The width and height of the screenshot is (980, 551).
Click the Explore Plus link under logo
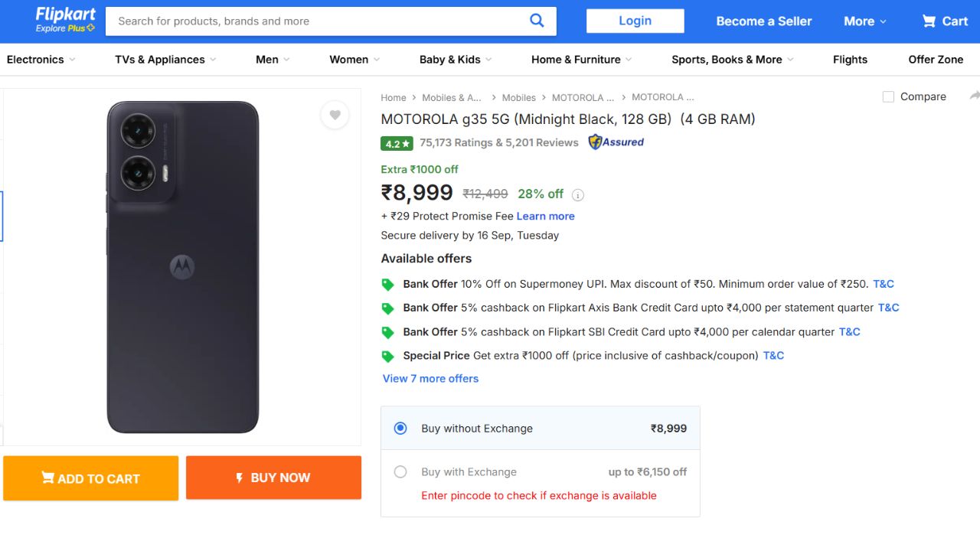(65, 28)
